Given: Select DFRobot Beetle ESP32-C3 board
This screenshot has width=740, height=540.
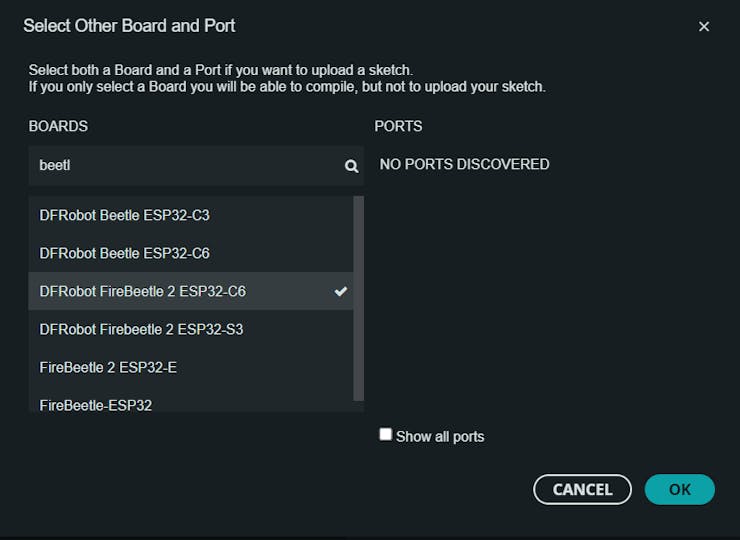Looking at the screenshot, I should (x=124, y=215).
